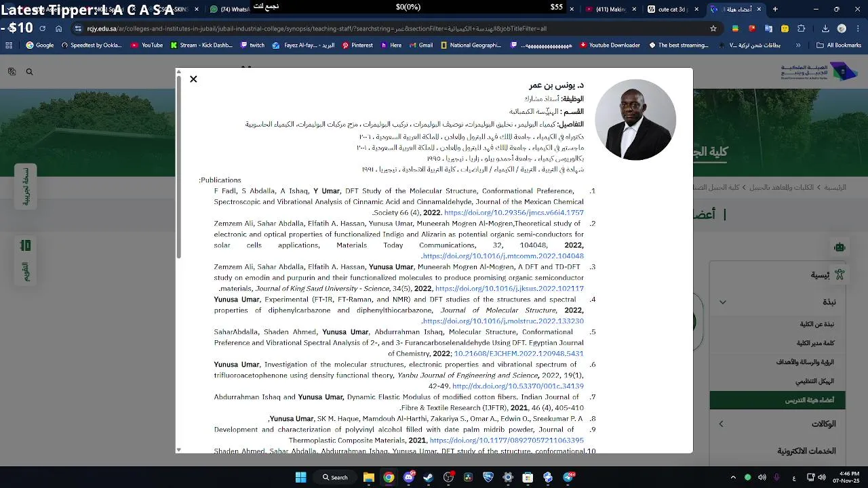Open the Pinterest bookmark
This screenshot has height=488, width=868.
coord(357,45)
